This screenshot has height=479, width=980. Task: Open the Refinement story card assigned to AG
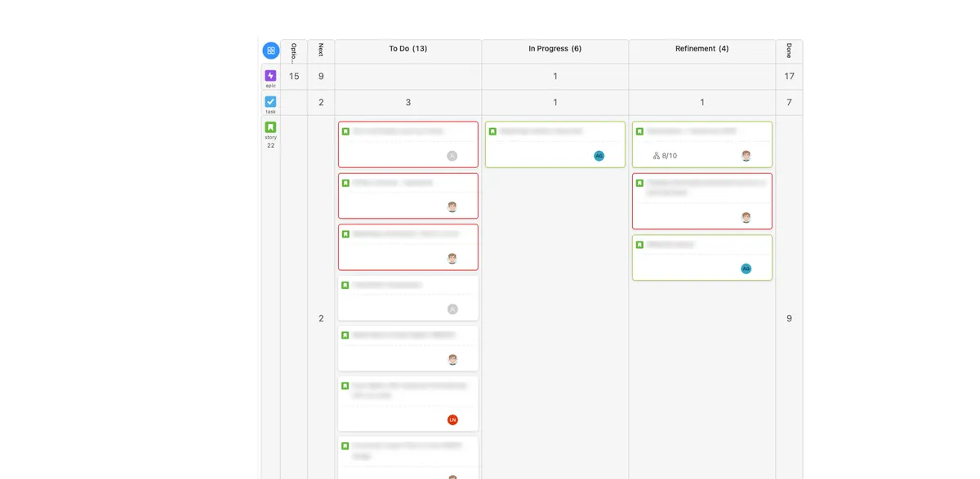[702, 258]
